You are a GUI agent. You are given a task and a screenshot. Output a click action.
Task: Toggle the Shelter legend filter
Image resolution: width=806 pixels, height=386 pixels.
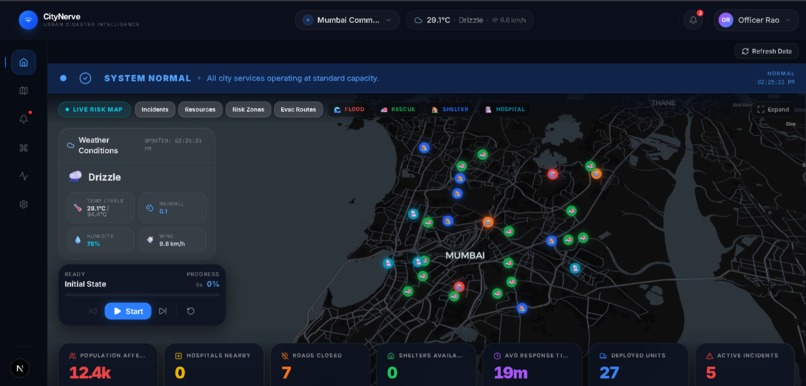[x=450, y=109]
